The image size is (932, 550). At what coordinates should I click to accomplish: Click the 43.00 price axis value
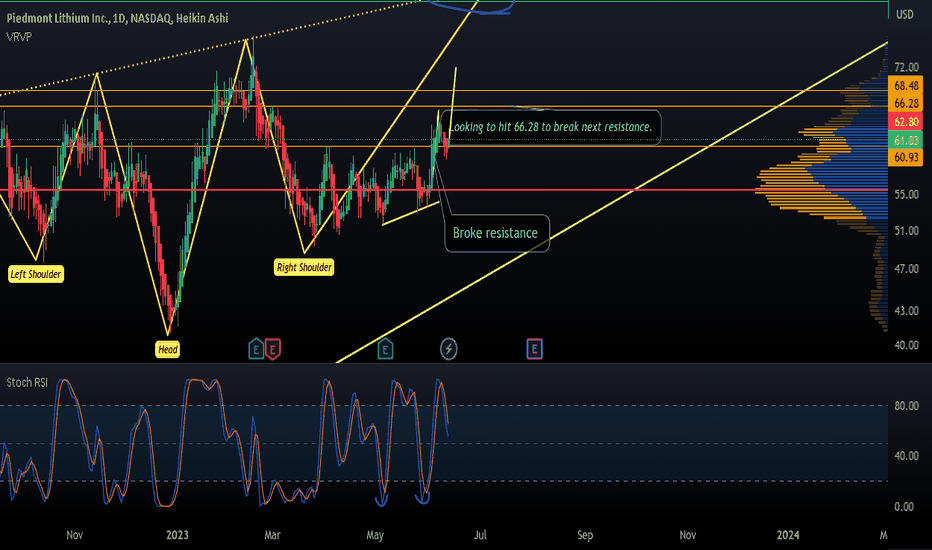[906, 310]
